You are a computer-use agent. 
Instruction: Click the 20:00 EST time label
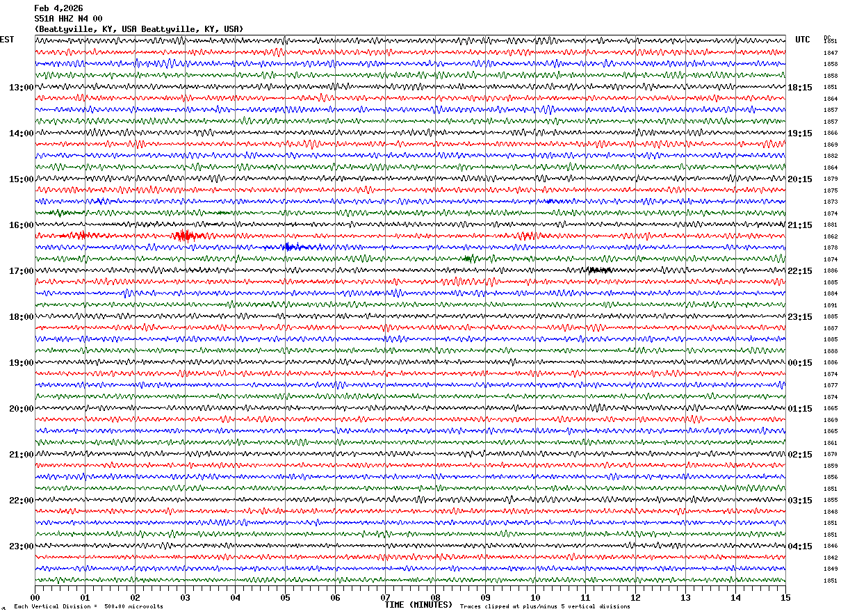pos(22,409)
